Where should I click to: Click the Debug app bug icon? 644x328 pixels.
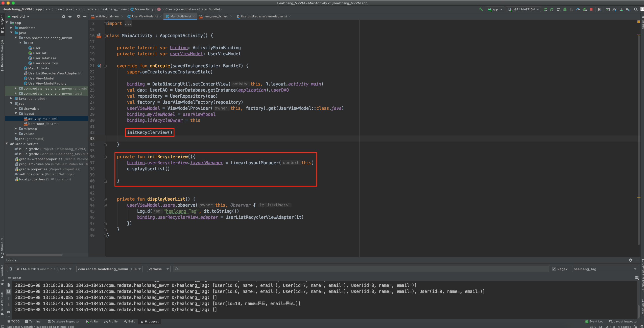pyautogui.click(x=565, y=9)
